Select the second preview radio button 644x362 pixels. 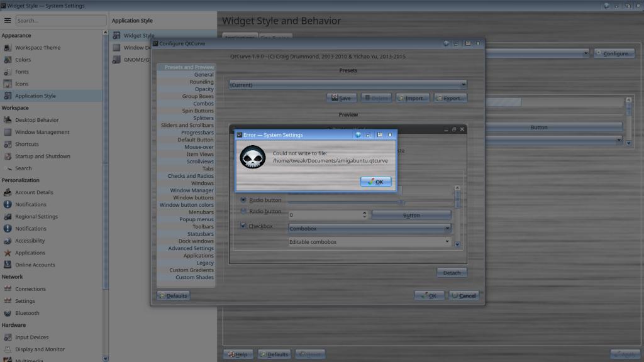(x=244, y=211)
